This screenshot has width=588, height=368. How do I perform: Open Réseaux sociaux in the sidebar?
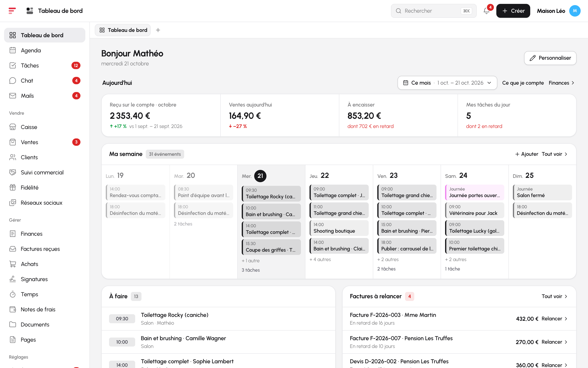pos(45,203)
